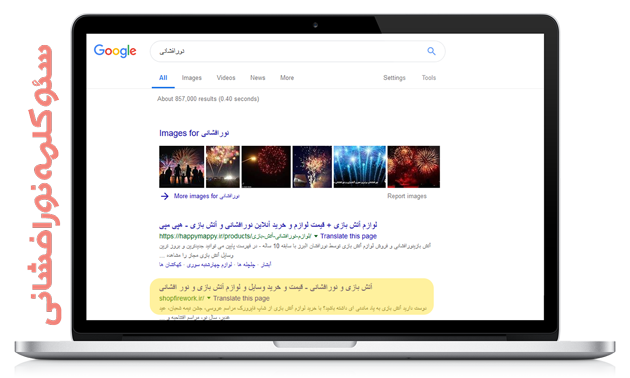630x378 pixels.
Task: Click the Google logo
Action: [x=115, y=51]
